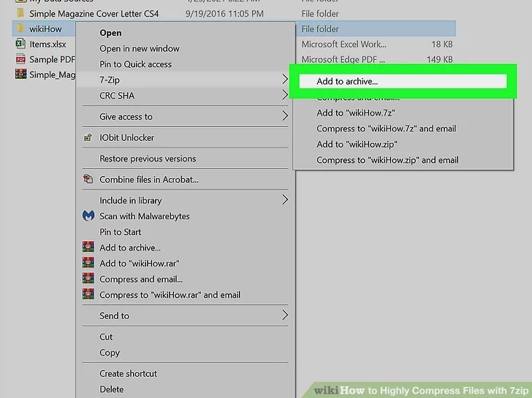Viewport: 532px width, 398px height.
Task: Expand the CRC SHA submenu arrow
Action: (x=285, y=95)
